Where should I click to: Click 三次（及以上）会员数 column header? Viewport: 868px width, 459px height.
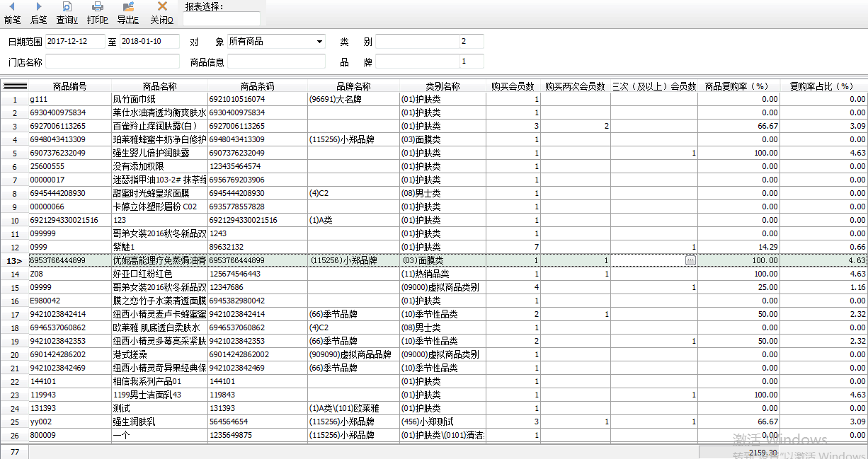click(654, 86)
